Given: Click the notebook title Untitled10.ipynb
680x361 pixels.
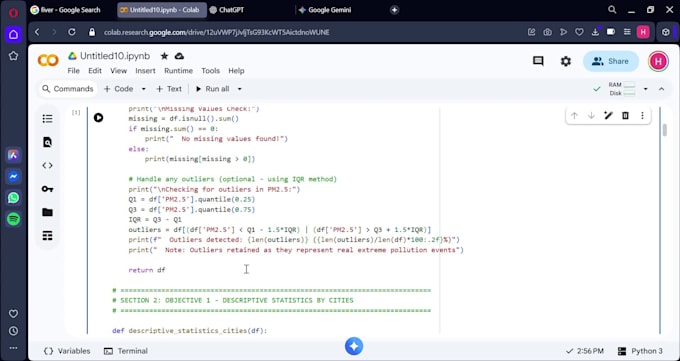Looking at the screenshot, I should pos(115,56).
